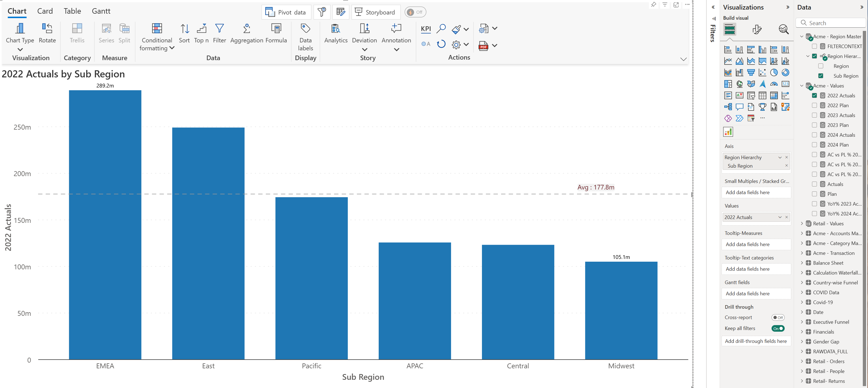The image size is (868, 388).
Task: Click the KPI icon
Action: click(426, 29)
